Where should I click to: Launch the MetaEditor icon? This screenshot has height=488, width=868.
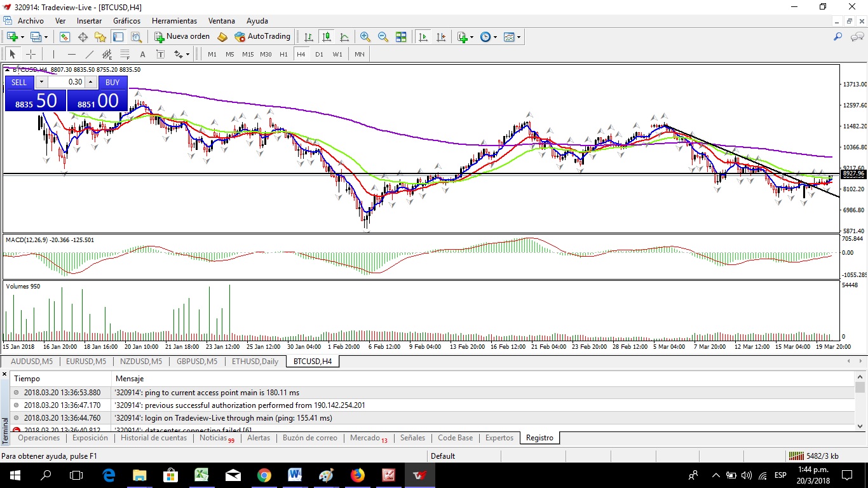click(222, 37)
